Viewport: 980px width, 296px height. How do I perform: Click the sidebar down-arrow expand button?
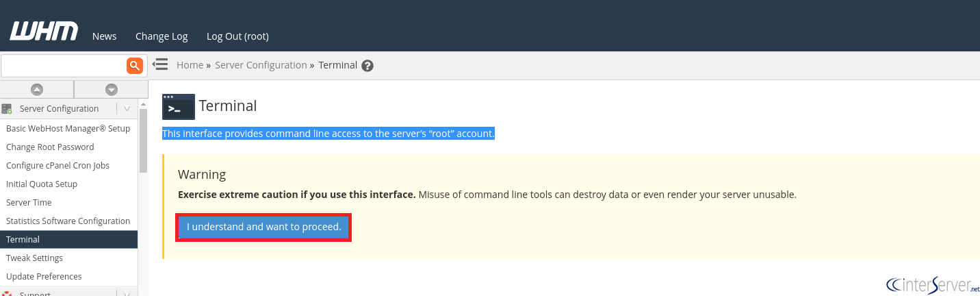[x=112, y=89]
